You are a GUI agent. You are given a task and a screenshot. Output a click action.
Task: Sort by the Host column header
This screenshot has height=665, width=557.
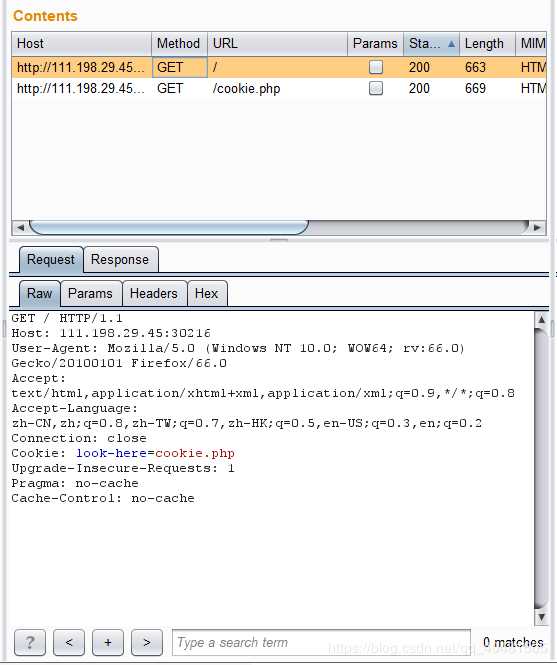[81, 44]
